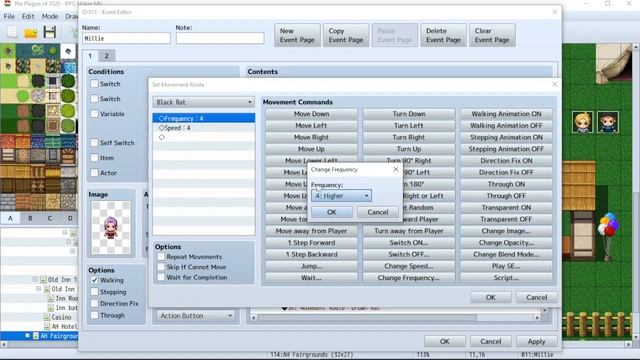This screenshot has height=360, width=640.
Task: Open the Frequency 4: Higher dropdown
Action: pos(341,196)
